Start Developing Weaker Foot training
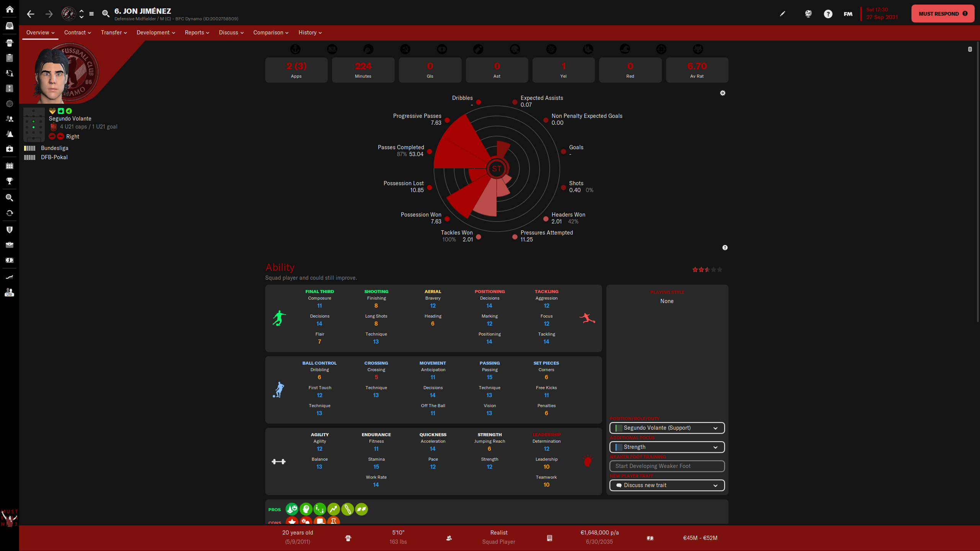The height and width of the screenshot is (551, 980). click(667, 466)
